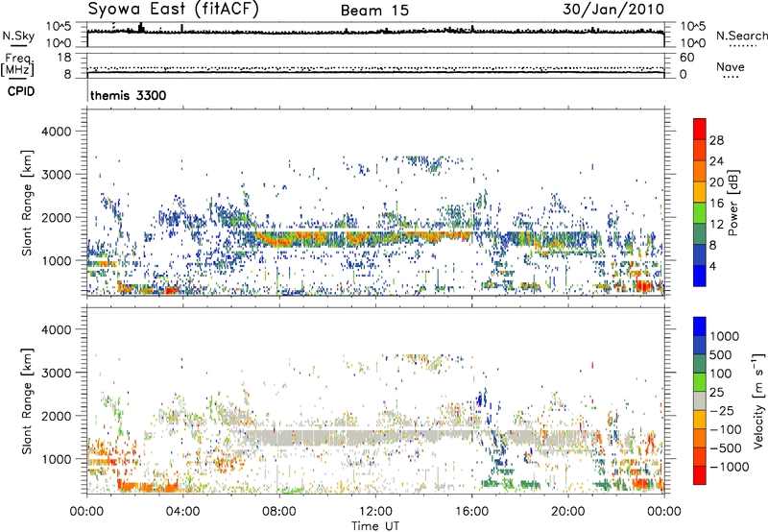Click the '-1000' Velocity colorbar tick label
768x532 pixels.
point(730,467)
